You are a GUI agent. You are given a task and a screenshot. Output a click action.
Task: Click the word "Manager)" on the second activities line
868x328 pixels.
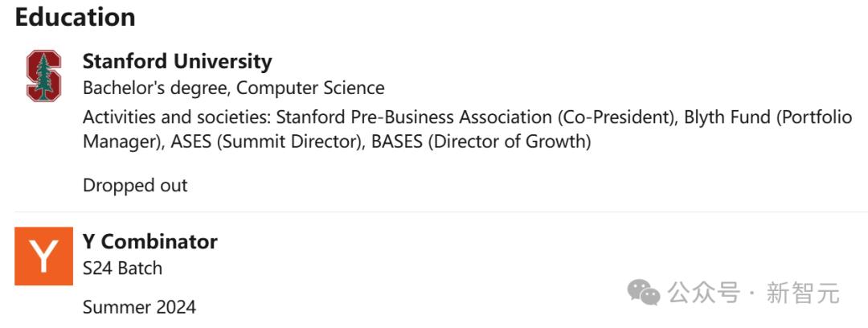click(123, 142)
